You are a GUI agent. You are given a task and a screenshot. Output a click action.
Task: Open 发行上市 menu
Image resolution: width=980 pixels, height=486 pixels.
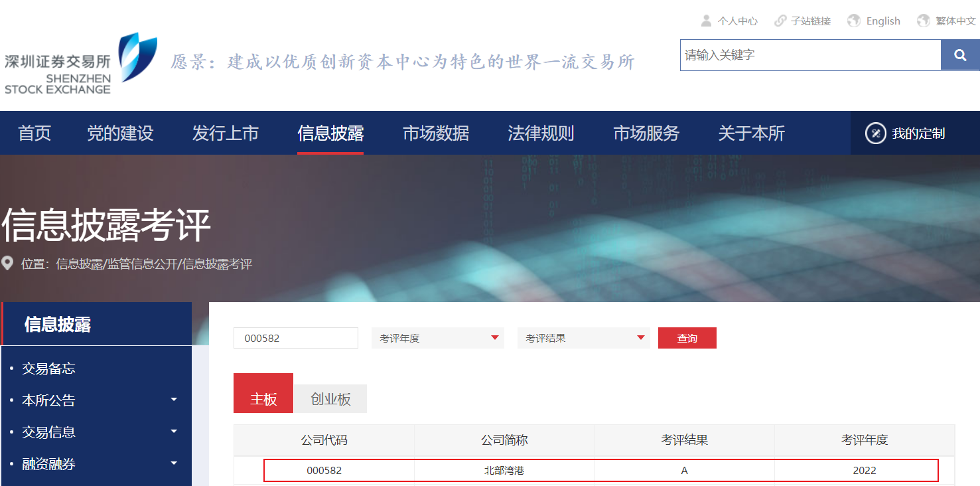[226, 133]
